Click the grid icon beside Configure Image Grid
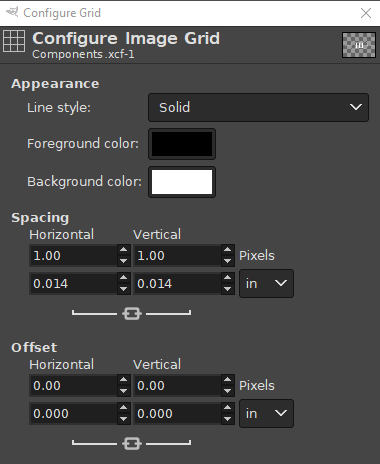This screenshot has width=380, height=464. [14, 41]
